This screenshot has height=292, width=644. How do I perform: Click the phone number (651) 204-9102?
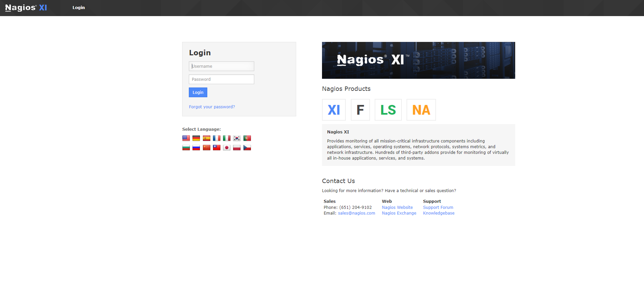[x=356, y=207]
